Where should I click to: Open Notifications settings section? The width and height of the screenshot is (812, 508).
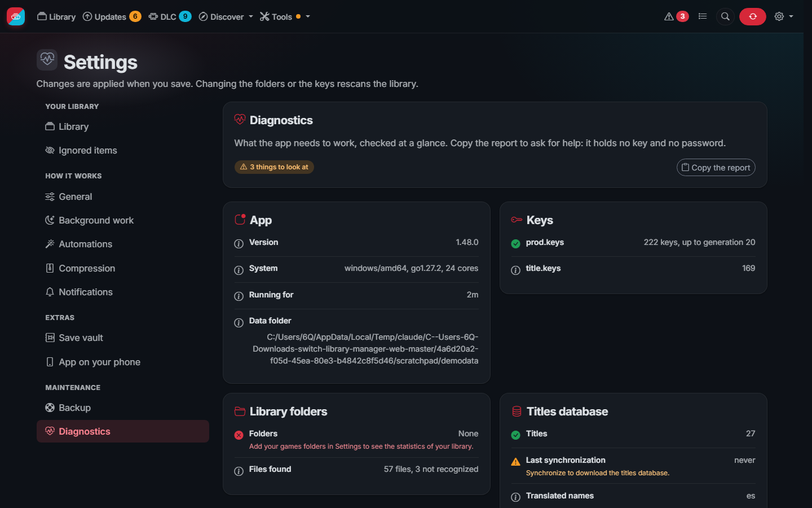[x=123, y=292]
